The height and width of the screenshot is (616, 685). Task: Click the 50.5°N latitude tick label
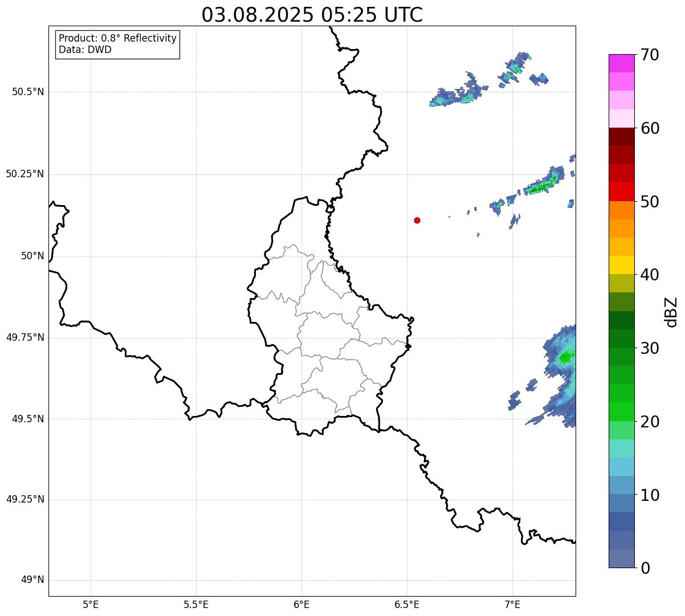click(27, 92)
